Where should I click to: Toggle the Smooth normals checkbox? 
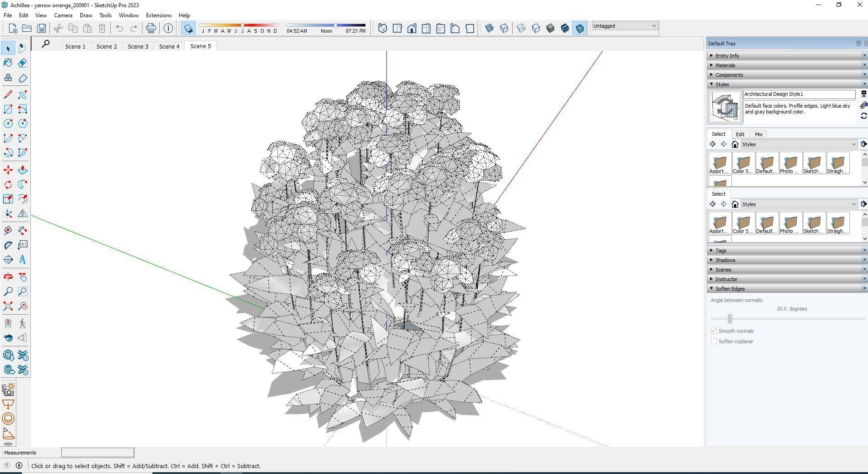[x=714, y=331]
